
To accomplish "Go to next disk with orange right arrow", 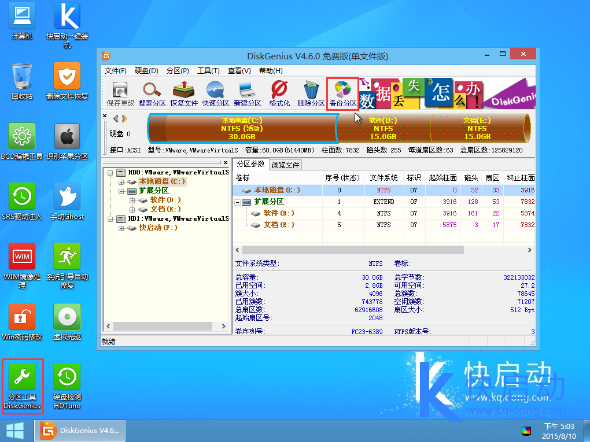I will tap(124, 119).
